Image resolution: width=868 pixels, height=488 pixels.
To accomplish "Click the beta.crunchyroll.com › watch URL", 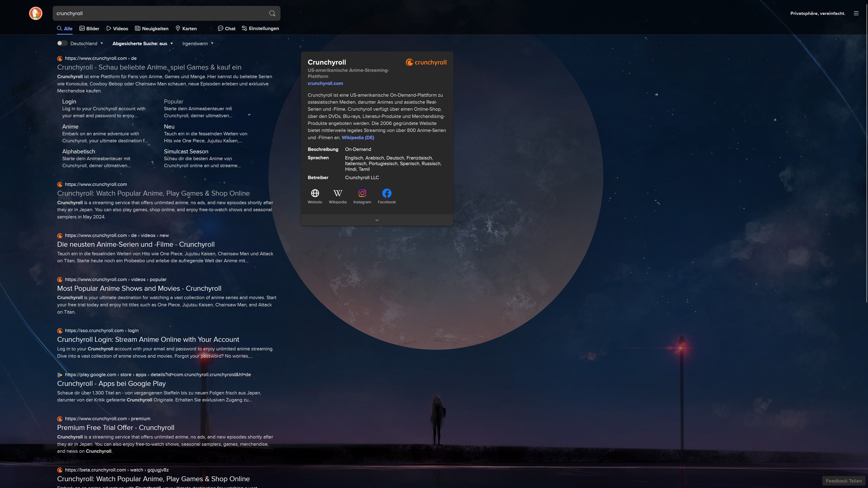I will [117, 470].
